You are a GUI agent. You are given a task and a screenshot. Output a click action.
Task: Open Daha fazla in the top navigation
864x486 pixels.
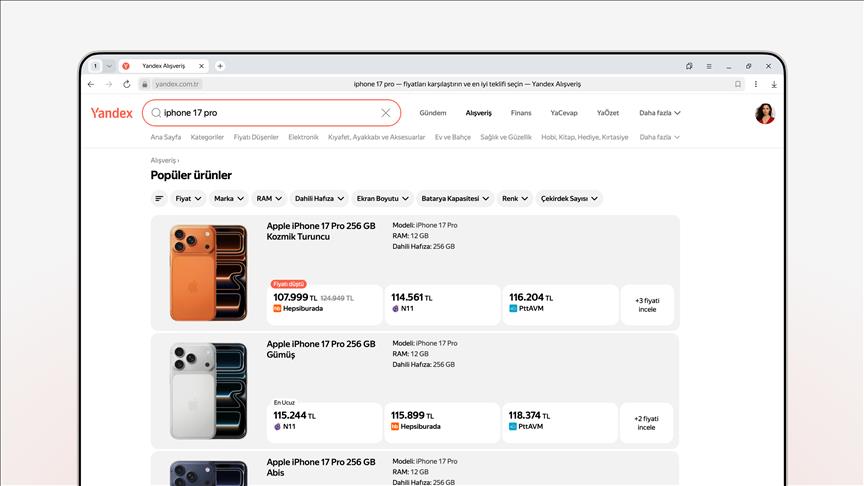(660, 113)
